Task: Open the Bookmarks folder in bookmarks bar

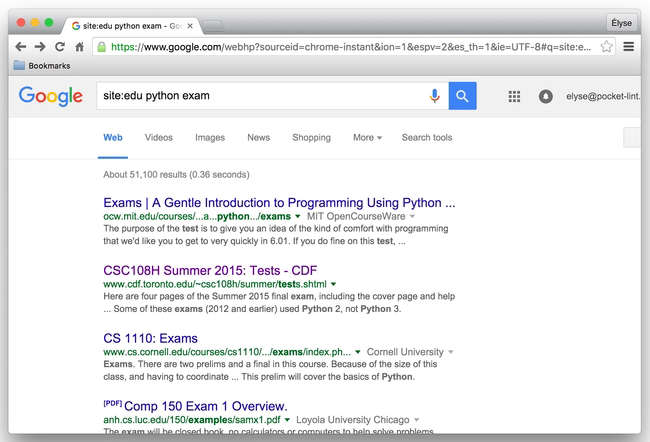Action: pos(42,66)
